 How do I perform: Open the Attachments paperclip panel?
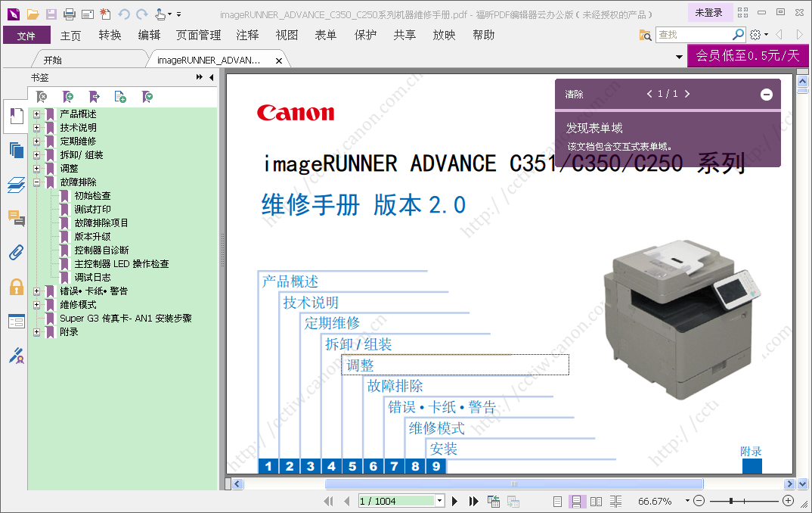(x=16, y=253)
